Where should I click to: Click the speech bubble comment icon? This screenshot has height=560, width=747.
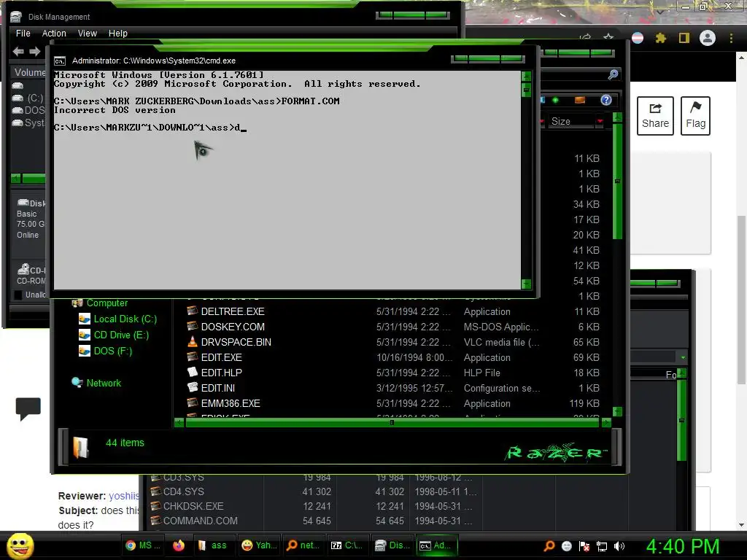coord(28,408)
